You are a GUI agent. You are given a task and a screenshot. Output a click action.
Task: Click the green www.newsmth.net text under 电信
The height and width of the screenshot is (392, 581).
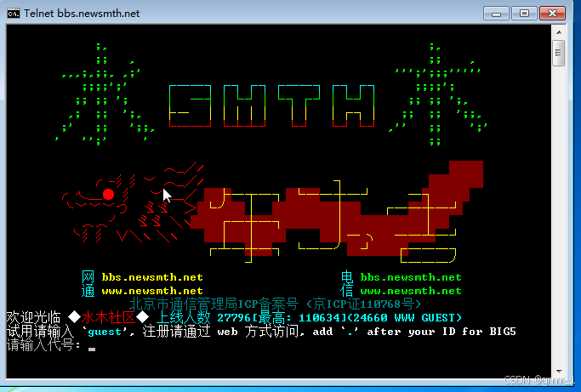411,291
